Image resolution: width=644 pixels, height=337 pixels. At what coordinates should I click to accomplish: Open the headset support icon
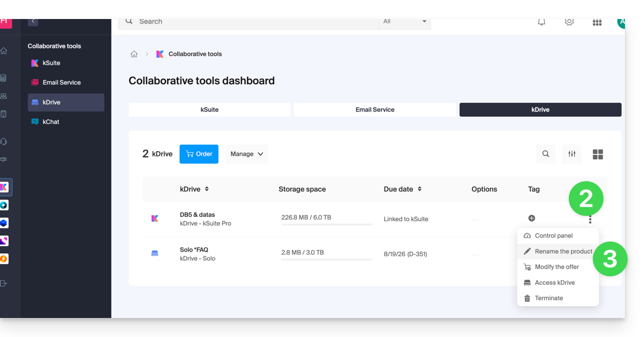(x=4, y=142)
